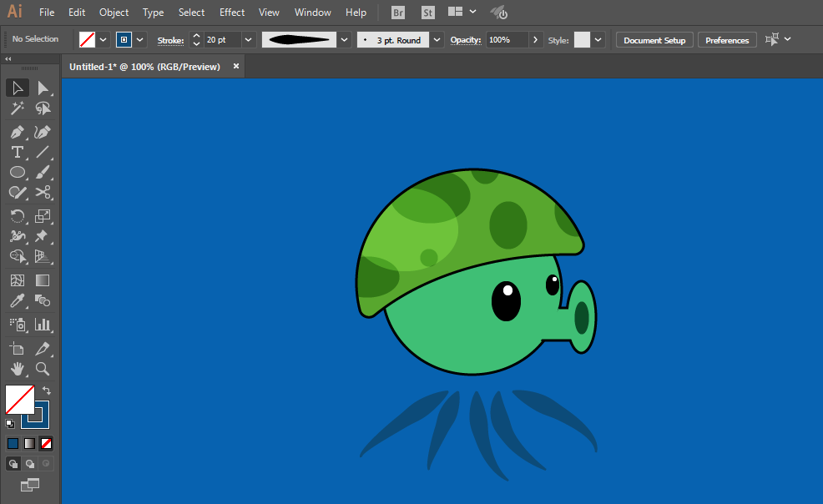823x504 pixels.
Task: Swap fill and stroke colors
Action: coord(47,390)
